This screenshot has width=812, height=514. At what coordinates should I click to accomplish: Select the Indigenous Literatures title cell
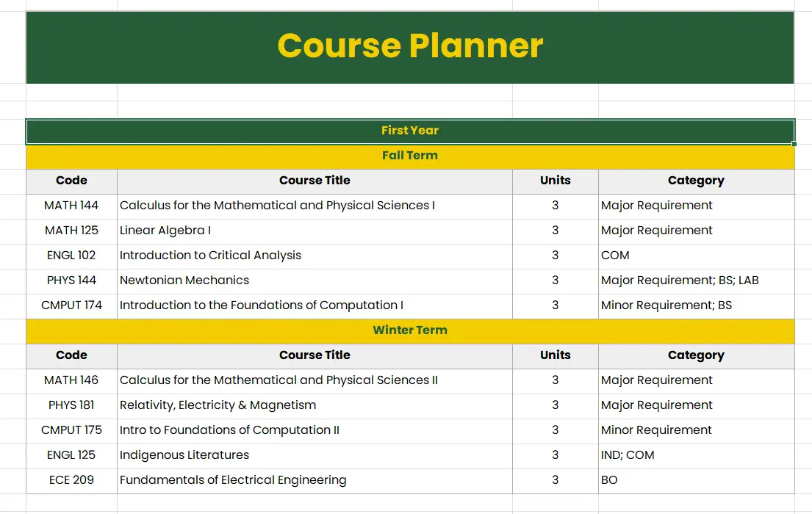point(314,455)
